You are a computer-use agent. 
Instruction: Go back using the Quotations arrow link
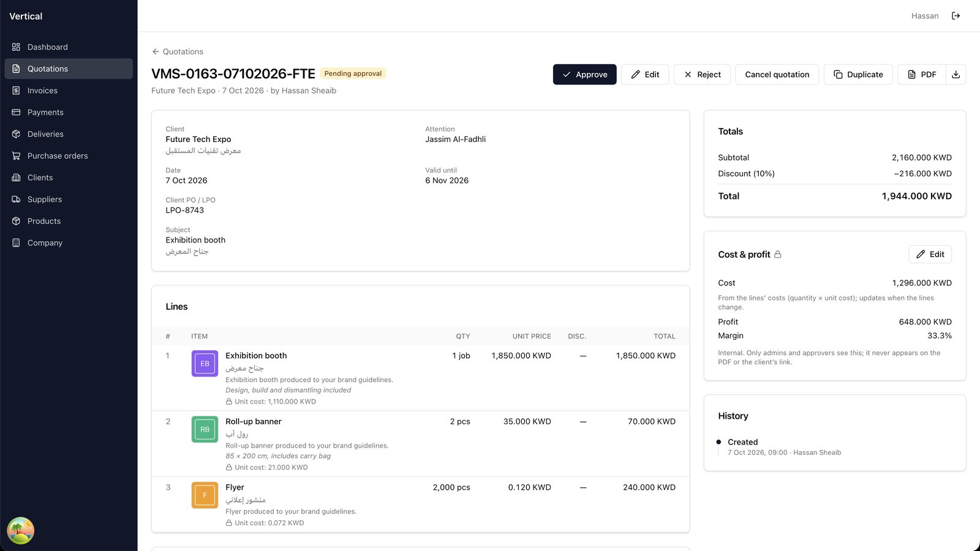tap(178, 51)
